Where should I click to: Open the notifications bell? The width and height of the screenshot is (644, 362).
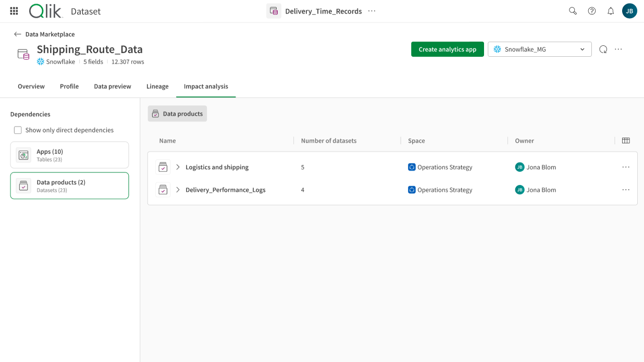pos(611,11)
